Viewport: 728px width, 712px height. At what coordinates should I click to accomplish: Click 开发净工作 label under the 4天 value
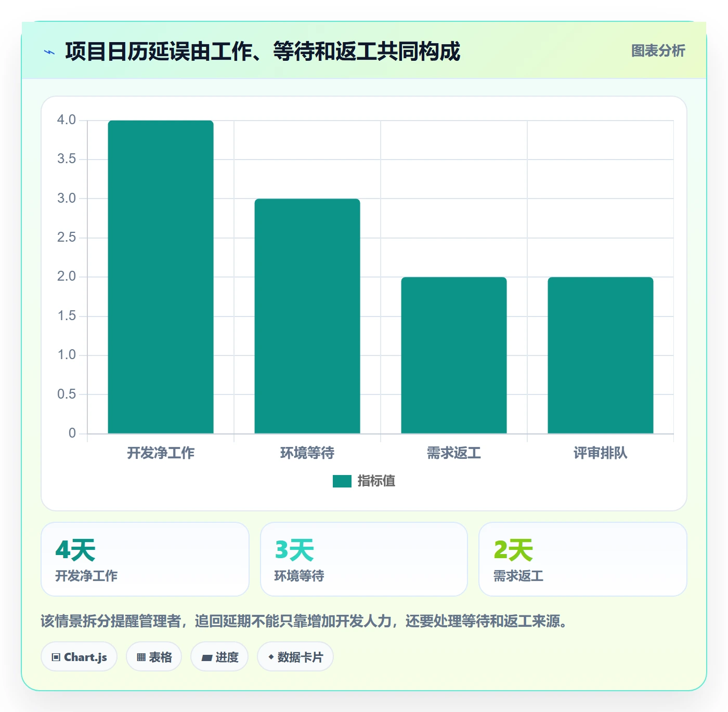click(86, 576)
